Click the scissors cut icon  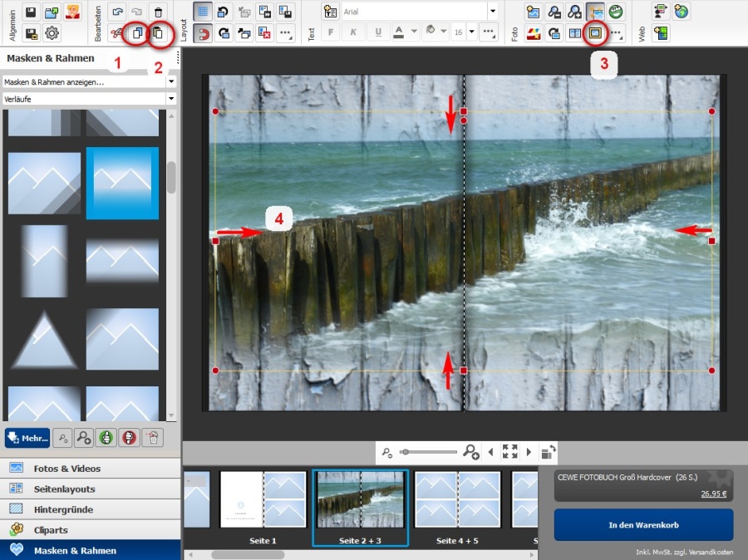pyautogui.click(x=117, y=34)
